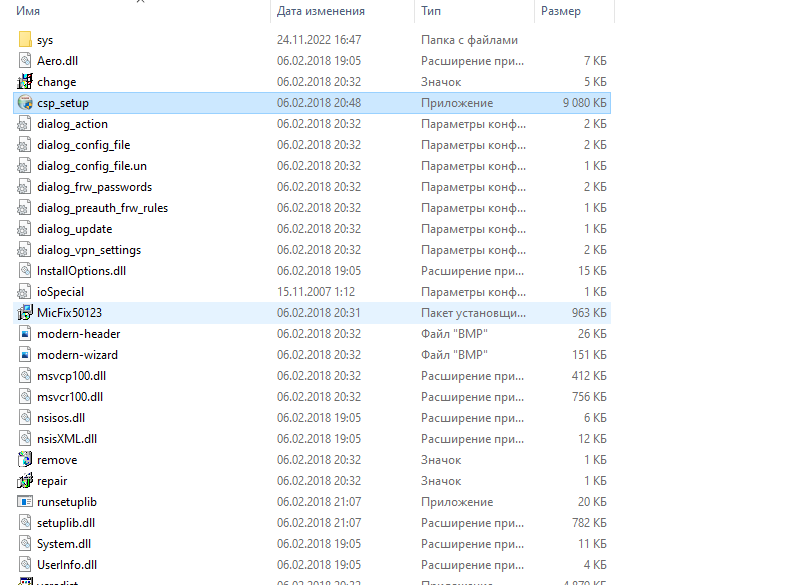Click the Файл "BMP" type for modern-header

[x=454, y=333]
